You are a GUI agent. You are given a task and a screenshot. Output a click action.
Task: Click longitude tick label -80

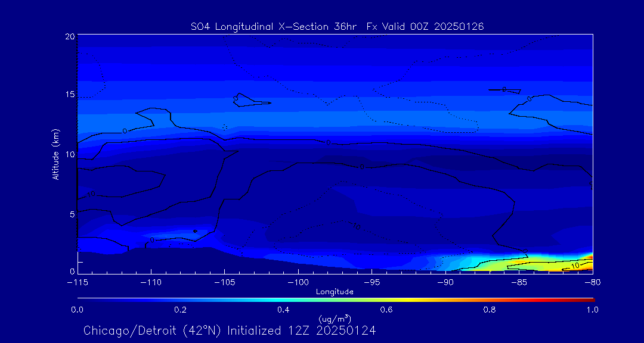593,283
